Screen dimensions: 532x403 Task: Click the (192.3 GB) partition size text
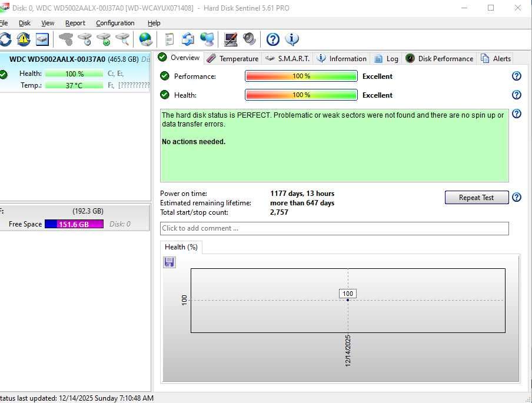pos(88,211)
